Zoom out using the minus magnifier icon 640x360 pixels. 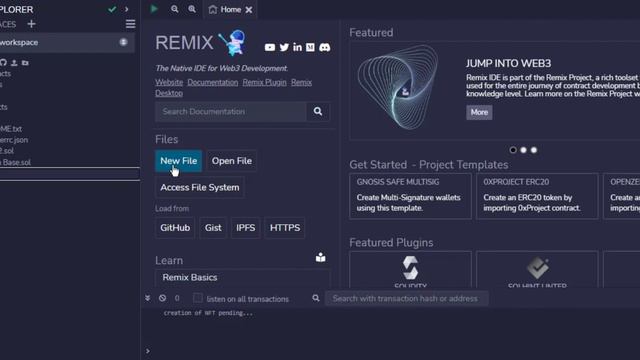[x=175, y=9]
